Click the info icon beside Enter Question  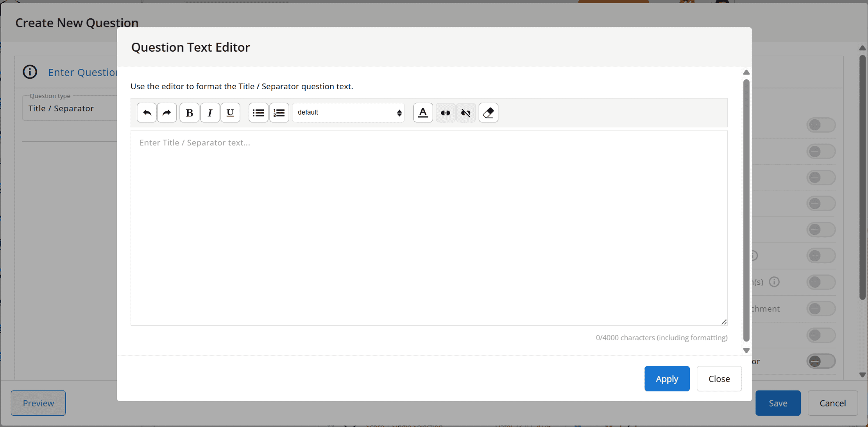[30, 72]
